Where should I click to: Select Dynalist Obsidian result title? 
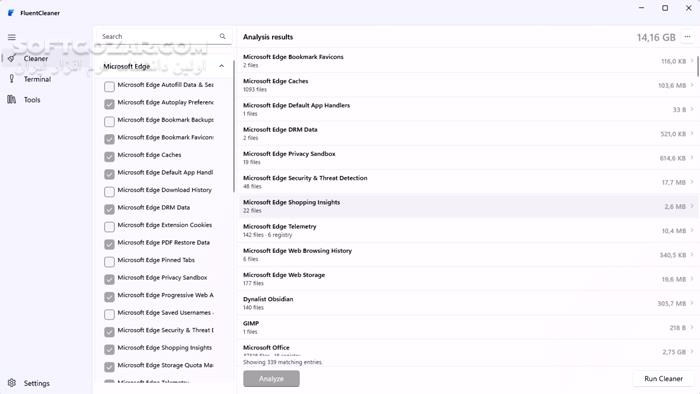pyautogui.click(x=268, y=299)
